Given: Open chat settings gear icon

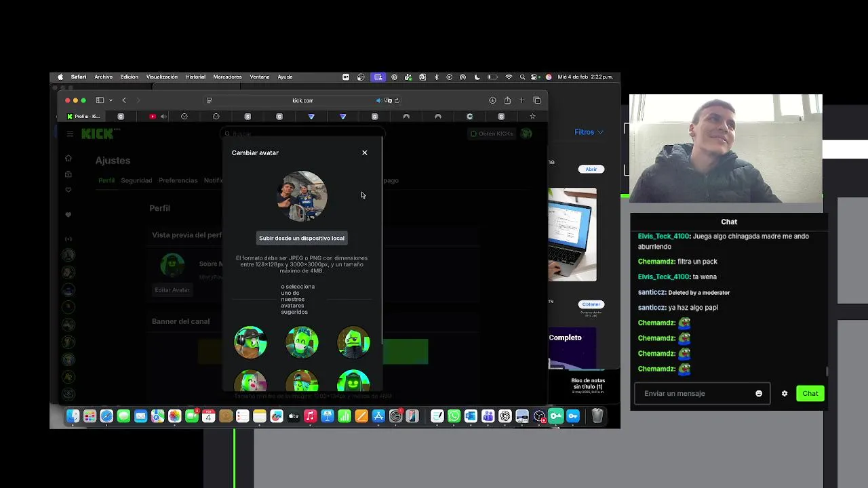Looking at the screenshot, I should 785,393.
